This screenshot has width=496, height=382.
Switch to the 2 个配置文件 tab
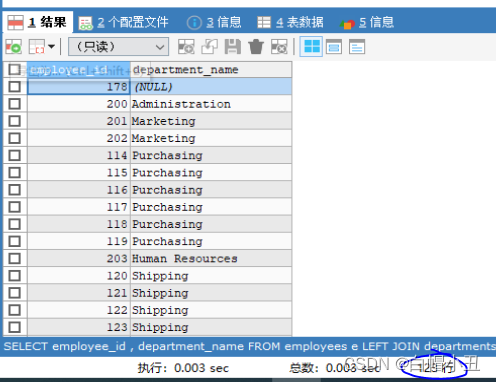tap(123, 23)
